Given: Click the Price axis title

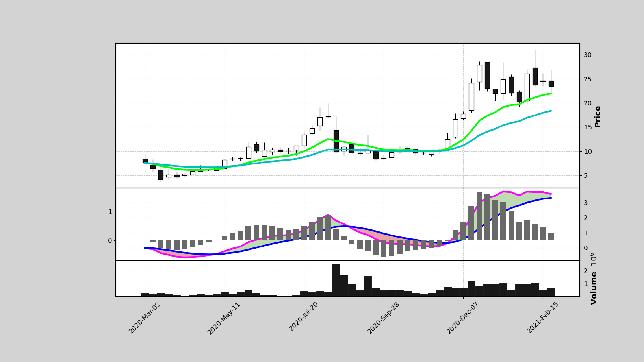Looking at the screenshot, I should pos(598,116).
